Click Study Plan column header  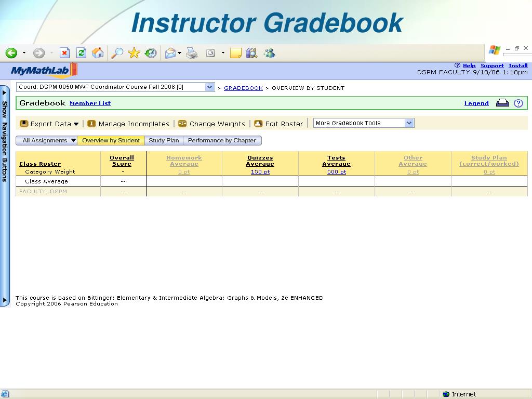point(489,161)
